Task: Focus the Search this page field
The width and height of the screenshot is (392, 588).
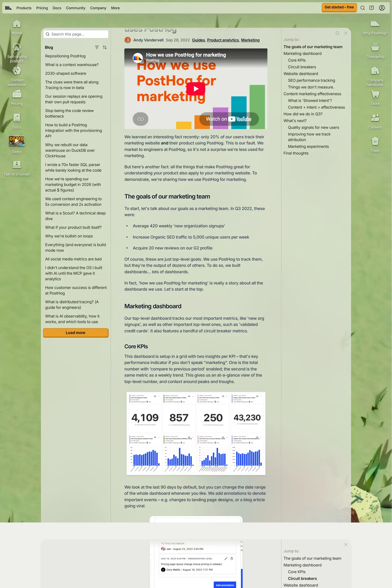Action: click(76, 34)
